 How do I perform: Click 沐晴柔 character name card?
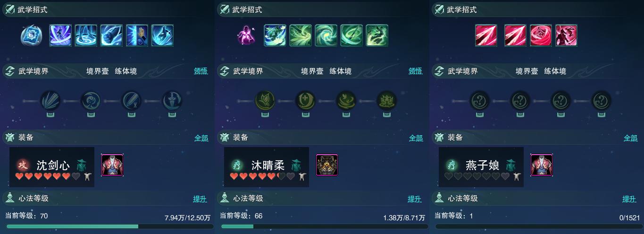(x=267, y=167)
